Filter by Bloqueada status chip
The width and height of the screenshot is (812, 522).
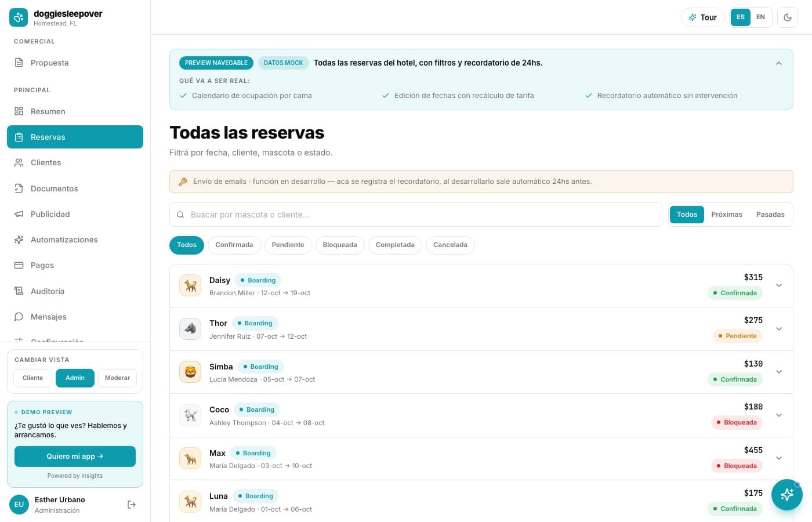(x=340, y=245)
